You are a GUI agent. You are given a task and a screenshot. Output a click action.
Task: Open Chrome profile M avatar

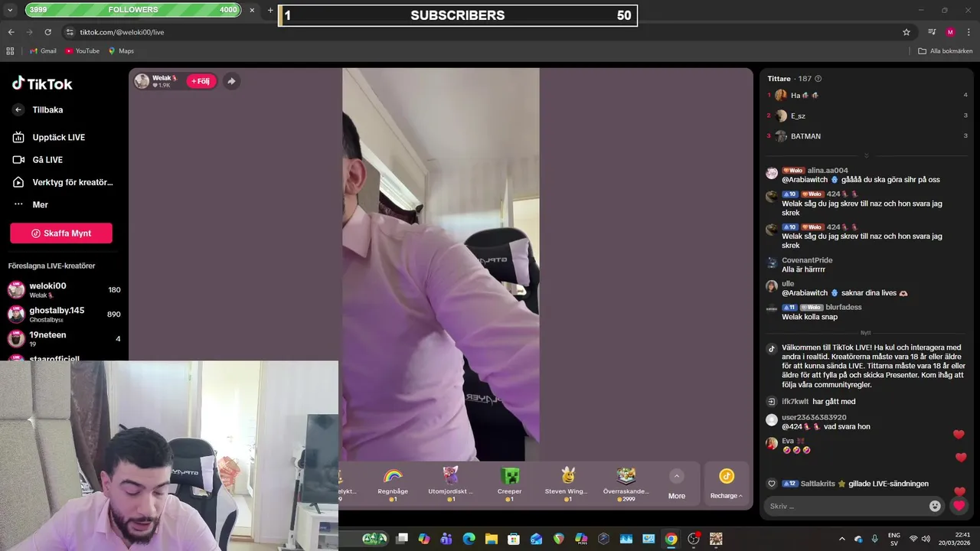click(x=950, y=32)
